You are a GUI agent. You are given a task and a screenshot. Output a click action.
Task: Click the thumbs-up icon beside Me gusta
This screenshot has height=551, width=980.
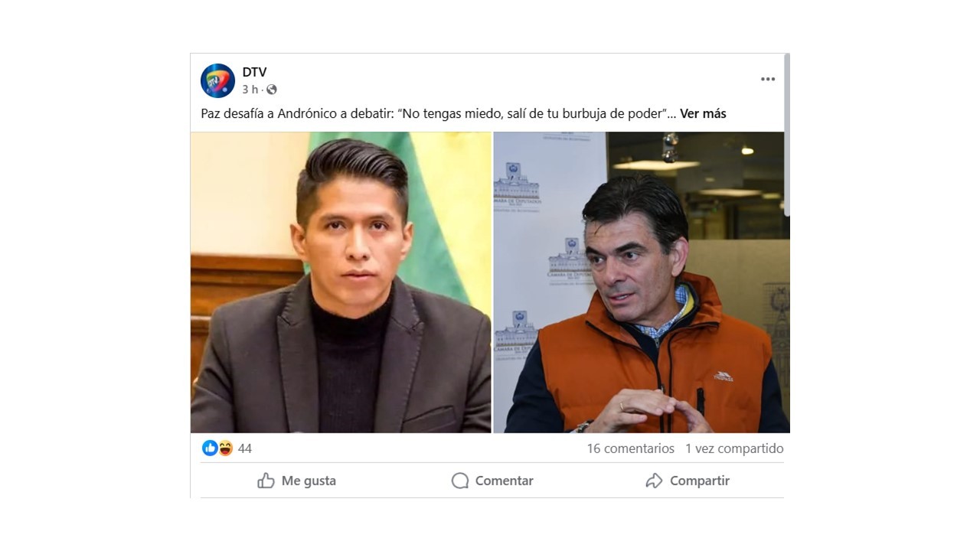click(266, 481)
